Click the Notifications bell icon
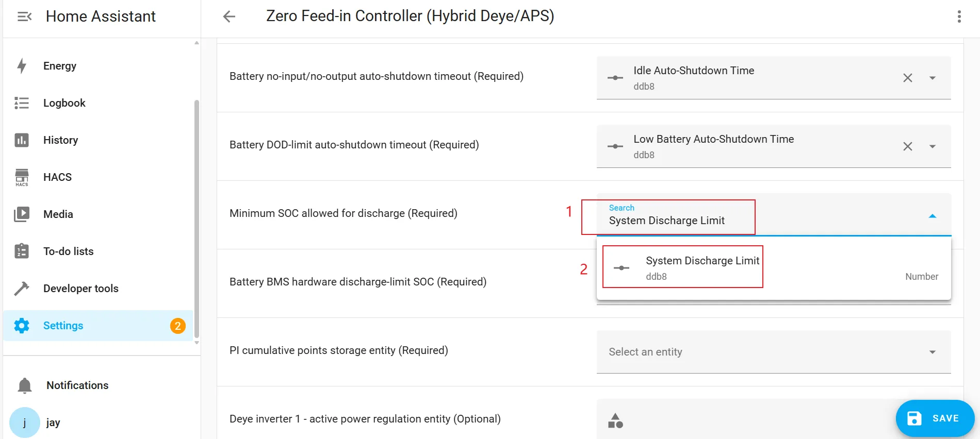Viewport: 980px width, 439px height. (25, 385)
